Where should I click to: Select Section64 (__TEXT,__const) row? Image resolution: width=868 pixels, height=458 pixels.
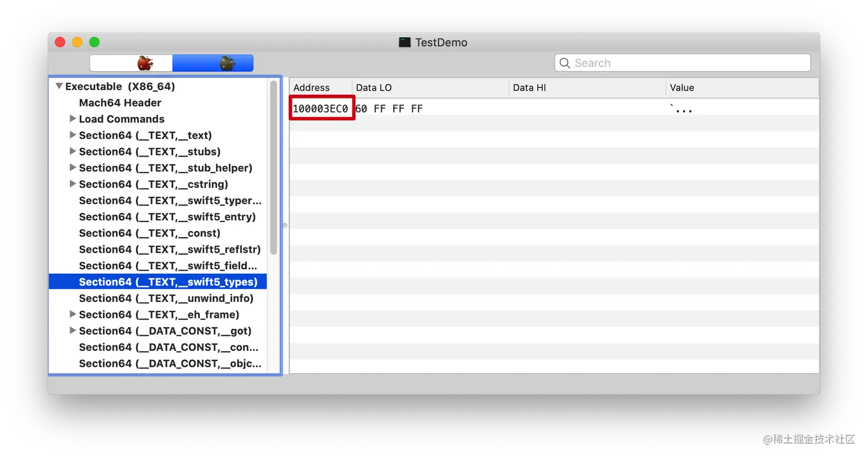[158, 233]
